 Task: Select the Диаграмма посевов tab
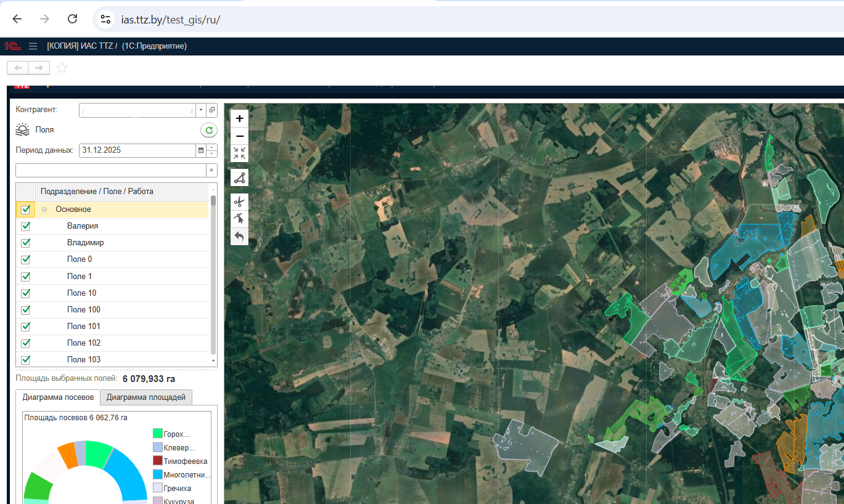coord(58,397)
